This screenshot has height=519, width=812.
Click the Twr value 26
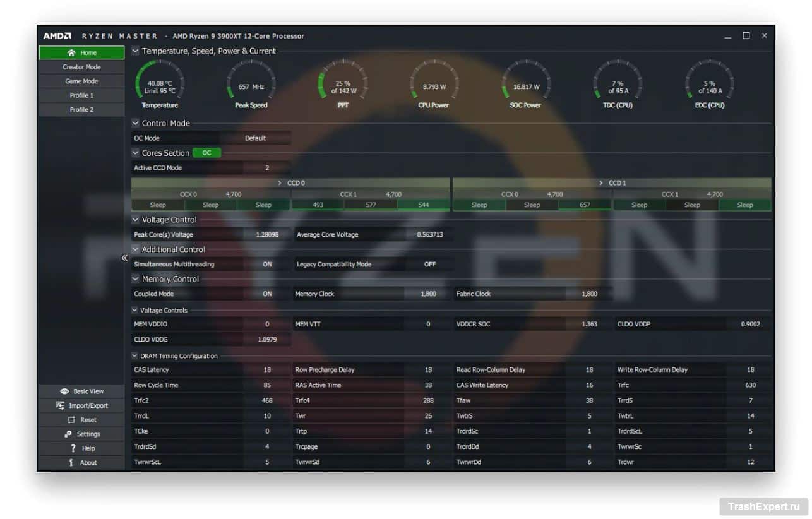point(429,416)
